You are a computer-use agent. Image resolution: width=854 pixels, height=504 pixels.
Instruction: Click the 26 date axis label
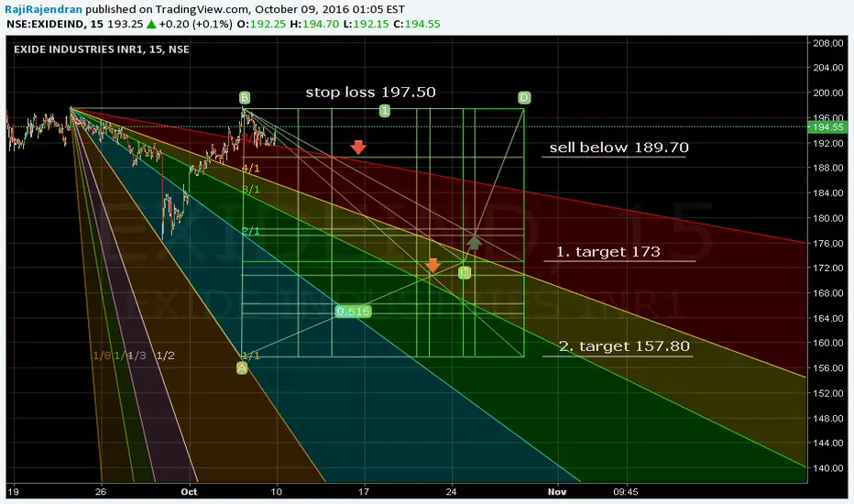[100, 492]
